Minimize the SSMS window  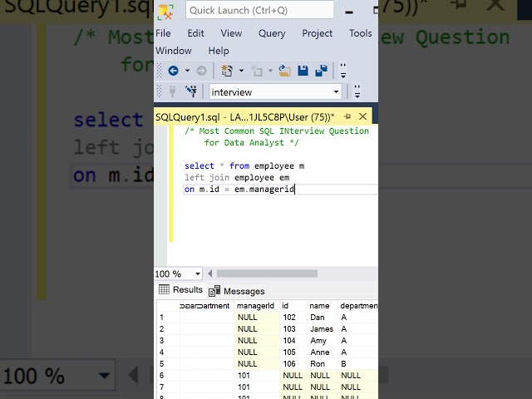(x=349, y=12)
